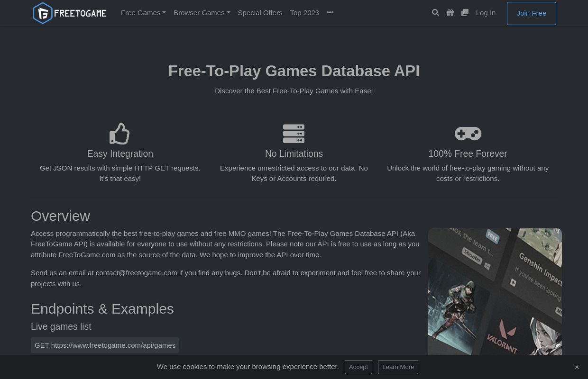Click the Overview heading
The image size is (588, 379).
tap(60, 216)
